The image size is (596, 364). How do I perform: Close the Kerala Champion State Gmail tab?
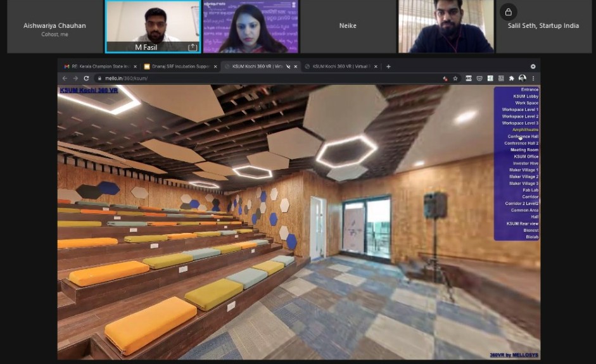(x=135, y=66)
